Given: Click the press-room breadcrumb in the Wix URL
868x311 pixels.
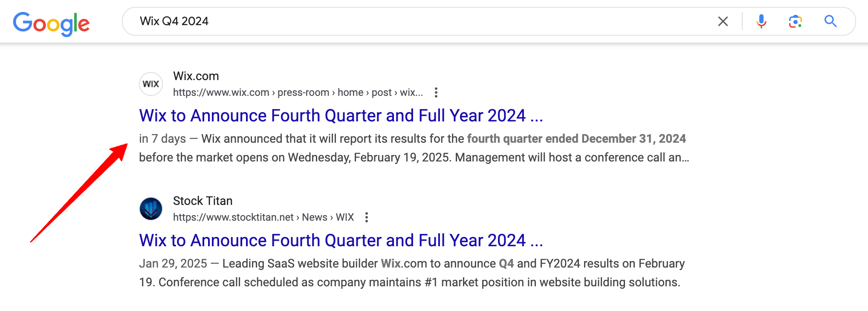Looking at the screenshot, I should coord(304,92).
